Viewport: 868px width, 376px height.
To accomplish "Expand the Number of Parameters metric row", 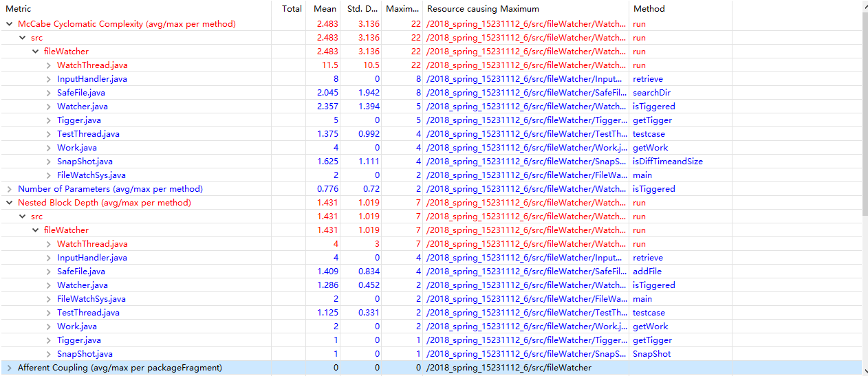I will point(9,189).
